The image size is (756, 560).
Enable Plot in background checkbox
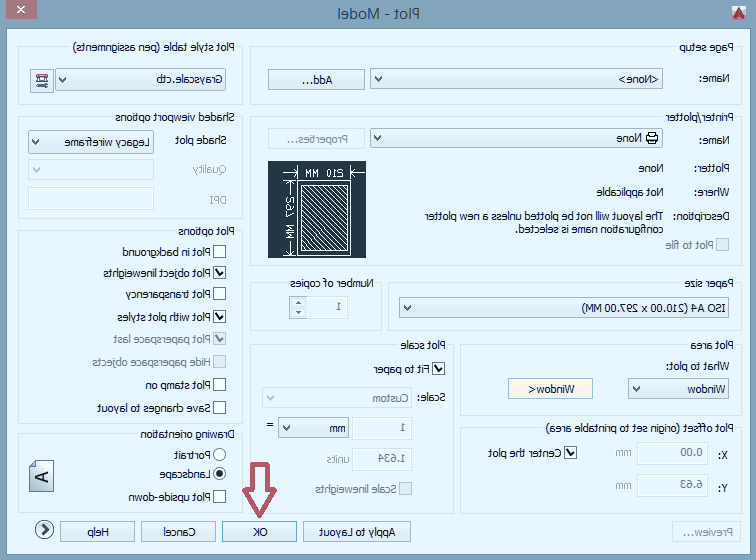[220, 252]
